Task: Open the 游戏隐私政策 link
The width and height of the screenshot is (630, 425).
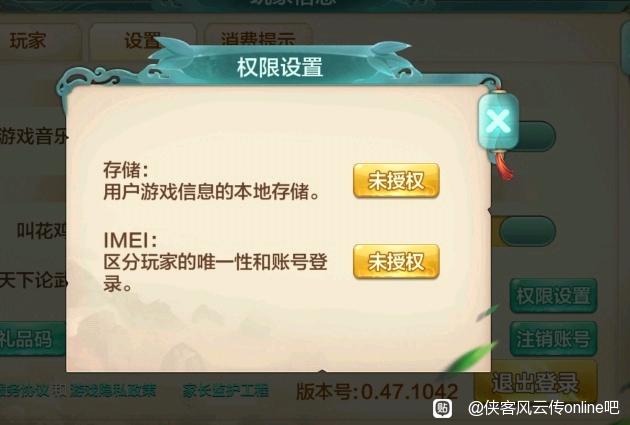Action: 113,390
